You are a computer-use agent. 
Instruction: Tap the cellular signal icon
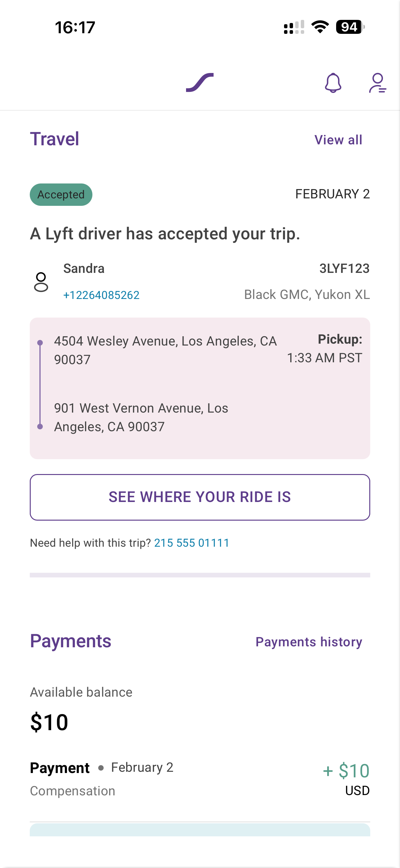coord(294,27)
